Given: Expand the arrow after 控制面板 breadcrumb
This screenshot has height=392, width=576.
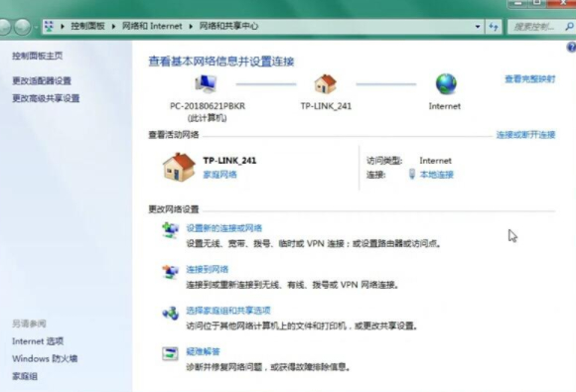Looking at the screenshot, I should coord(113,27).
